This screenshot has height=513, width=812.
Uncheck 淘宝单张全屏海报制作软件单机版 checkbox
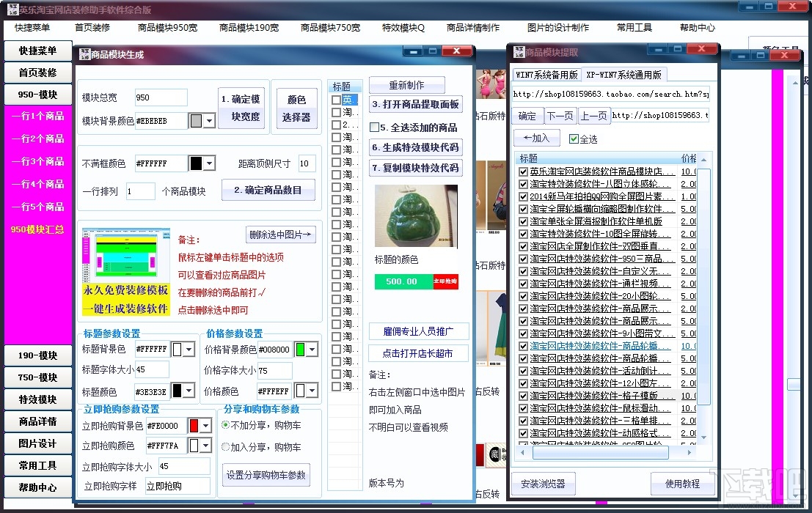pos(523,221)
